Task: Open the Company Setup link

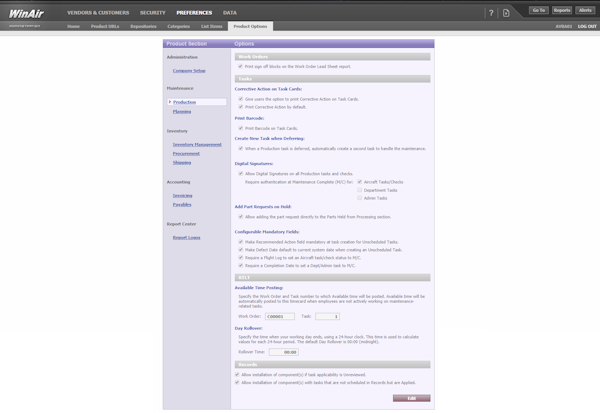Action: point(189,71)
